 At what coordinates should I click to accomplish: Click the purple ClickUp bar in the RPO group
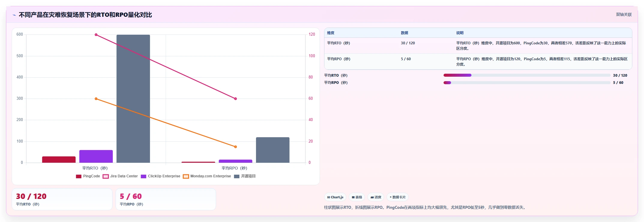click(x=236, y=161)
